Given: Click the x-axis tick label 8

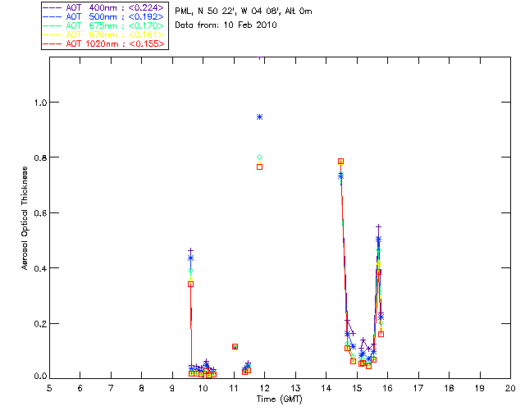Looking at the screenshot, I should point(142,388).
